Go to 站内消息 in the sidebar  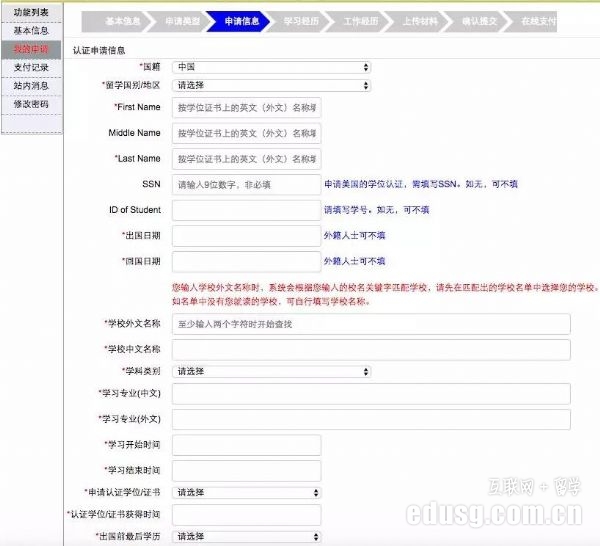point(31,86)
